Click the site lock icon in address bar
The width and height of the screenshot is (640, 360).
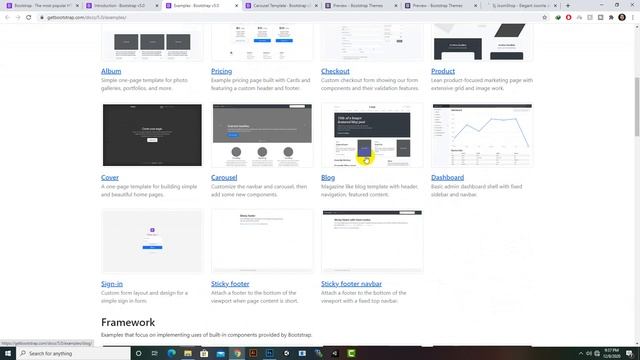[x=41, y=18]
